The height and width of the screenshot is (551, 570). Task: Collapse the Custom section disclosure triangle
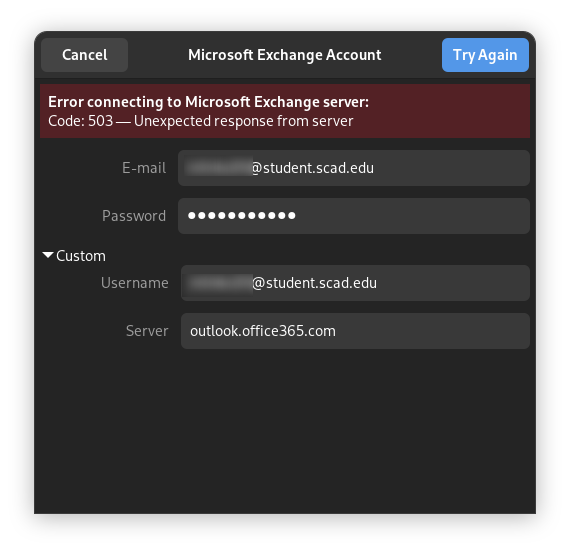48,255
